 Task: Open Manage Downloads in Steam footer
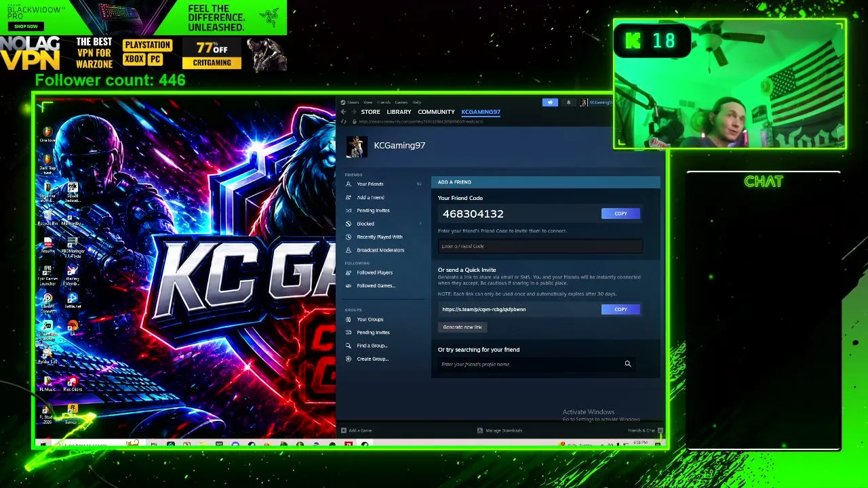500,430
